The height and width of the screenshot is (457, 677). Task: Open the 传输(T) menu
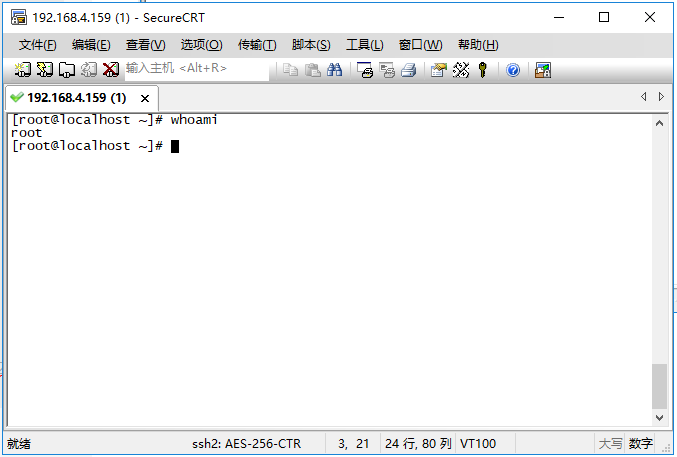257,45
